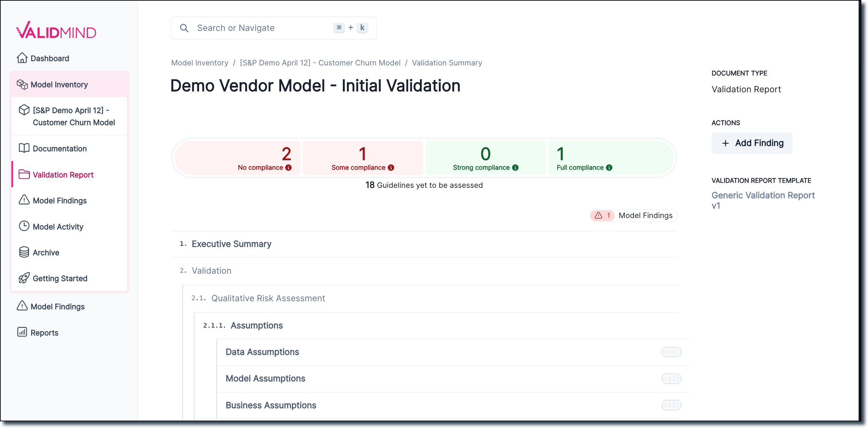Click the Validation Report folder icon
This screenshot has height=428, width=868.
(23, 174)
